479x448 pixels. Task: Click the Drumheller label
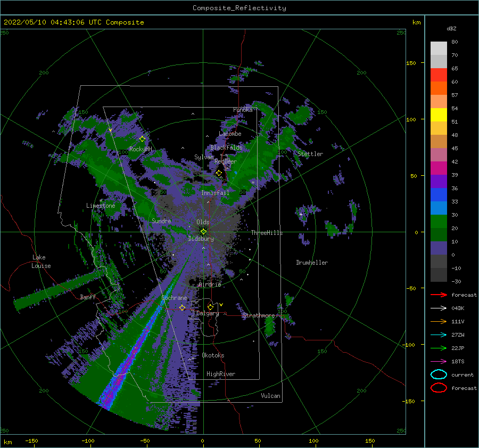coord(312,263)
